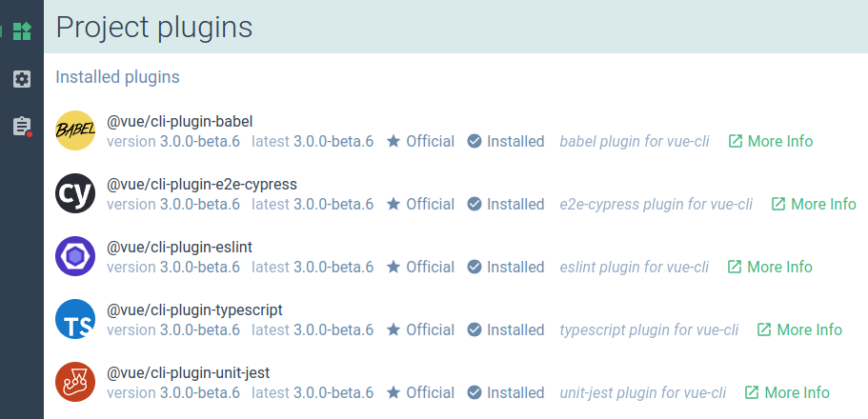The image size is (868, 419).
Task: Click the Cypress plugin logo
Action: pyautogui.click(x=75, y=193)
